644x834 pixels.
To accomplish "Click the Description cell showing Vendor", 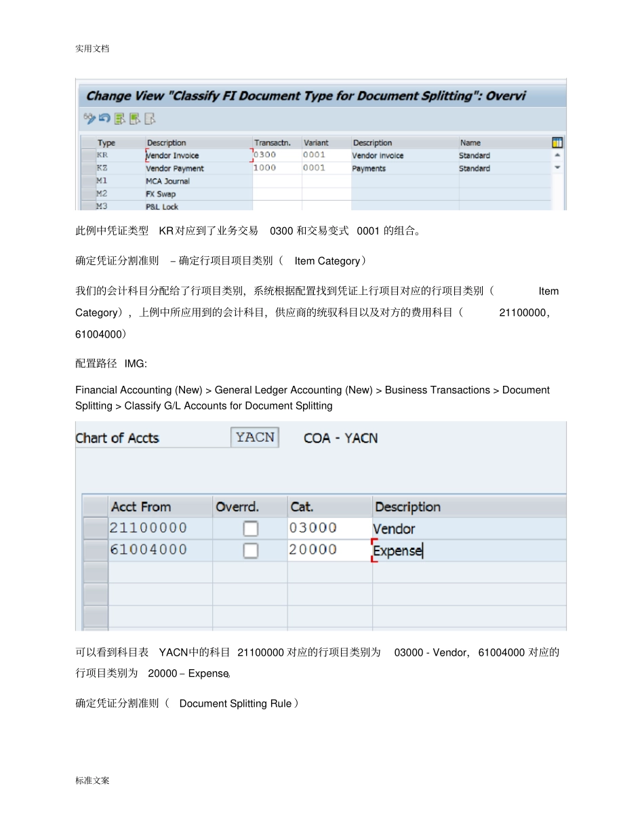I will coord(469,529).
